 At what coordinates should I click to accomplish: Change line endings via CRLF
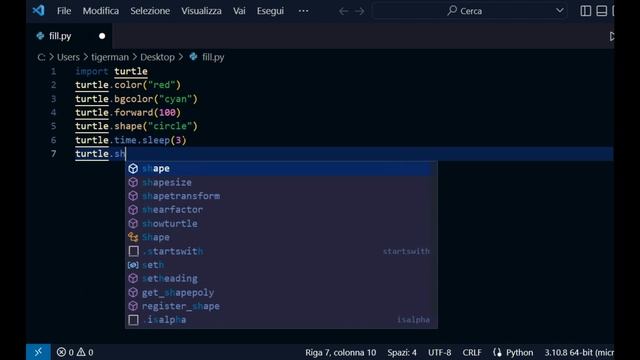[x=472, y=352]
